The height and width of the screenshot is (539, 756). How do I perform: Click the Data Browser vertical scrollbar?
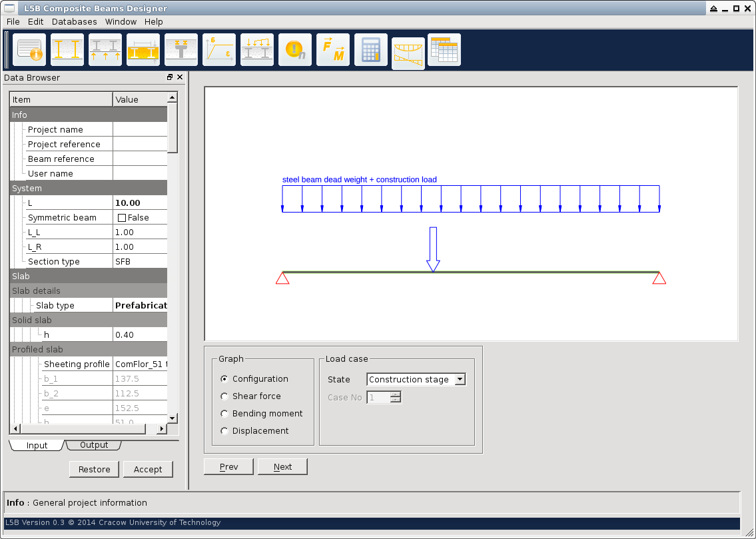click(x=173, y=267)
